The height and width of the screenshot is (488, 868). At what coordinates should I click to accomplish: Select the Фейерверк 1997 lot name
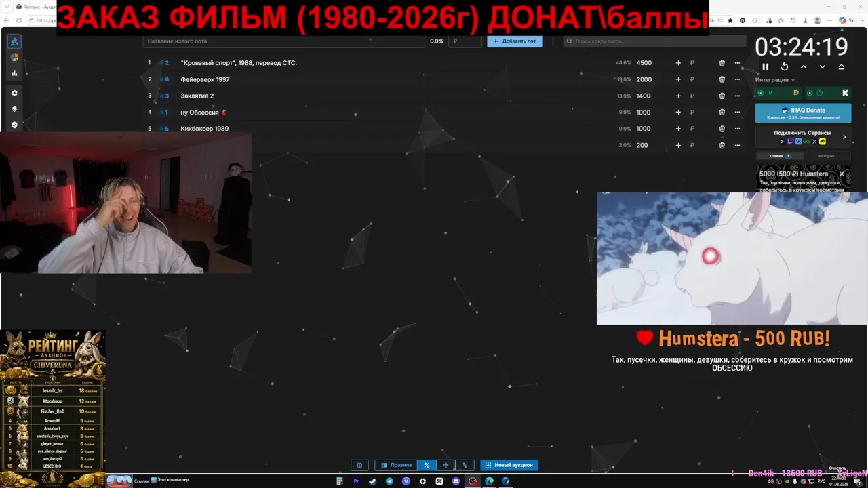pyautogui.click(x=205, y=79)
